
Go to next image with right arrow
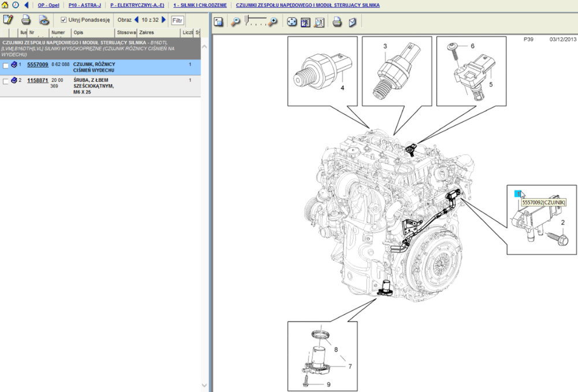[x=164, y=20]
